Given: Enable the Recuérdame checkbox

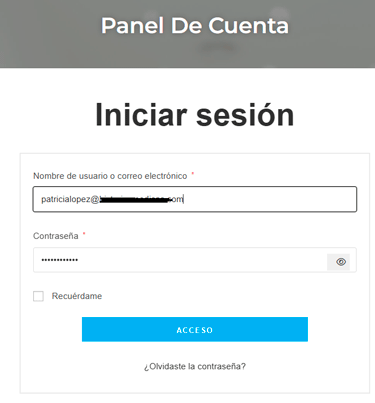Looking at the screenshot, I should pos(38,296).
